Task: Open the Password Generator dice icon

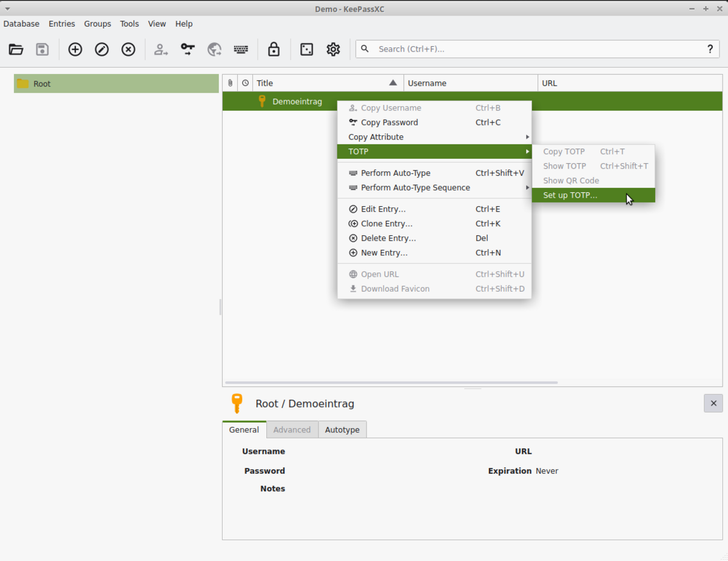Action: tap(307, 49)
